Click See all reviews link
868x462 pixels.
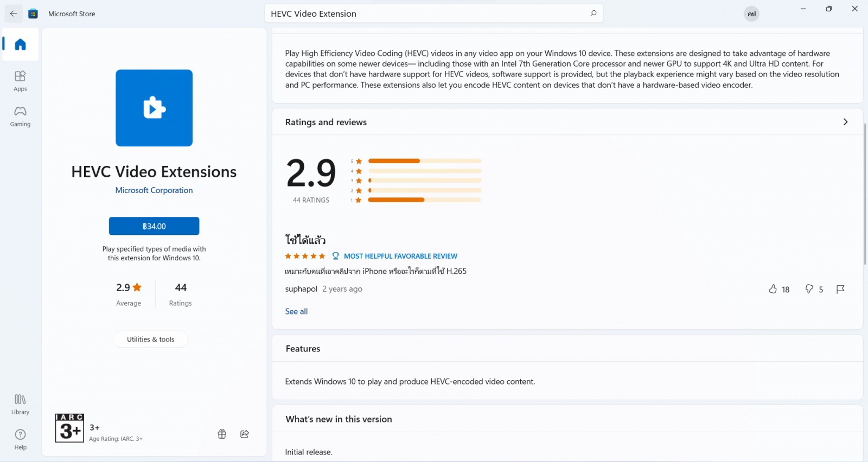point(296,311)
